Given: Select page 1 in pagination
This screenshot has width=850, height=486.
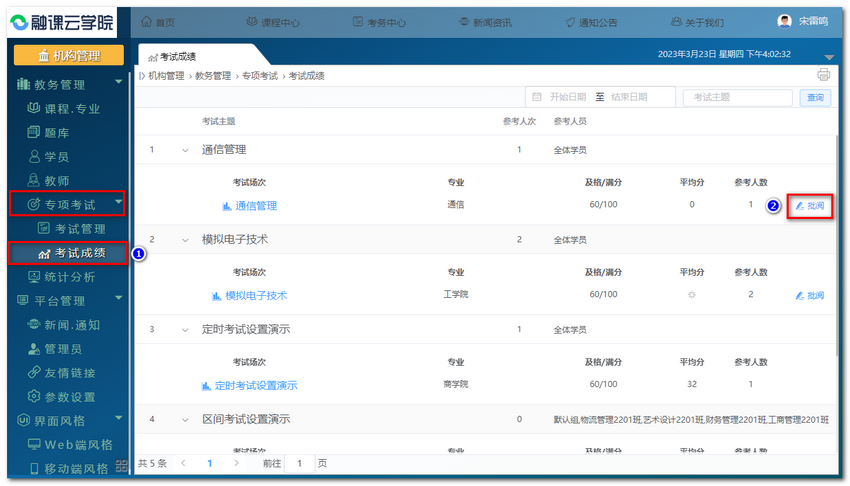Looking at the screenshot, I should [210, 463].
